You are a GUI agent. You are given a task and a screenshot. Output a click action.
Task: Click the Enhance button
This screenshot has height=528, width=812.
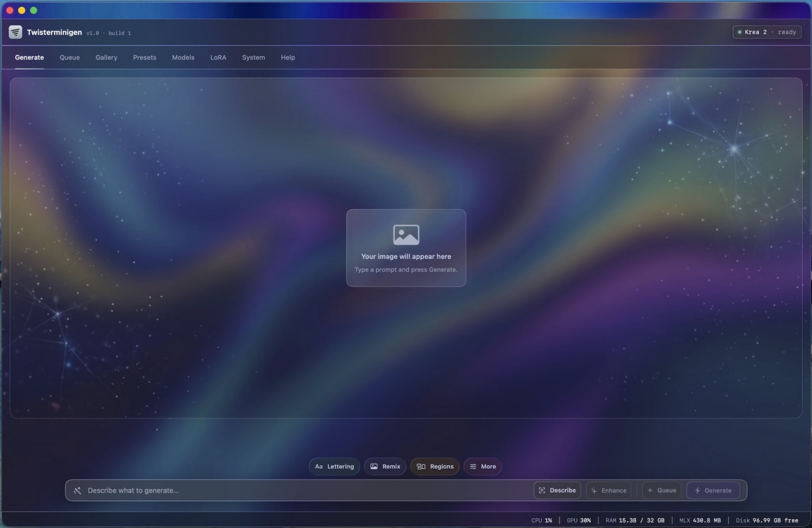tap(608, 491)
